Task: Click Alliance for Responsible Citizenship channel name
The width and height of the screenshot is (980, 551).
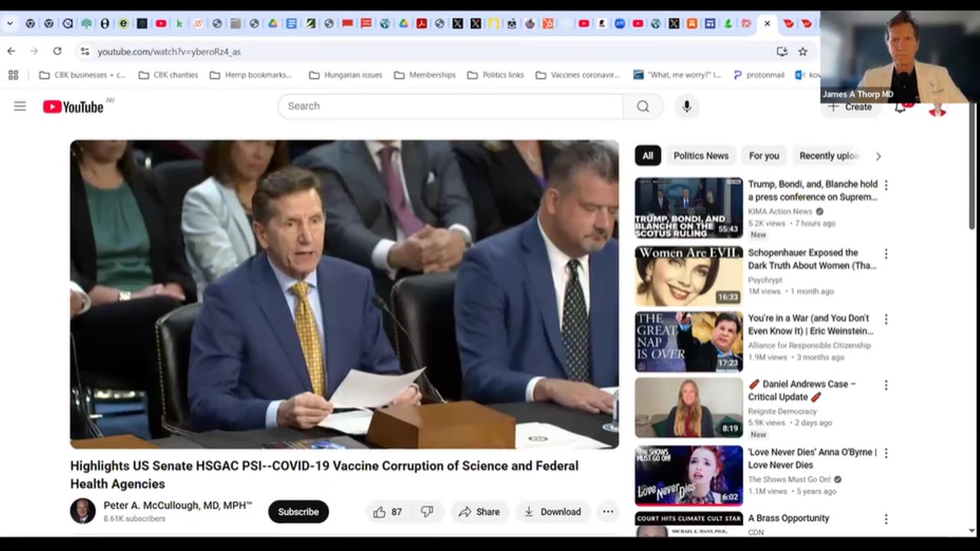Action: [x=809, y=345]
